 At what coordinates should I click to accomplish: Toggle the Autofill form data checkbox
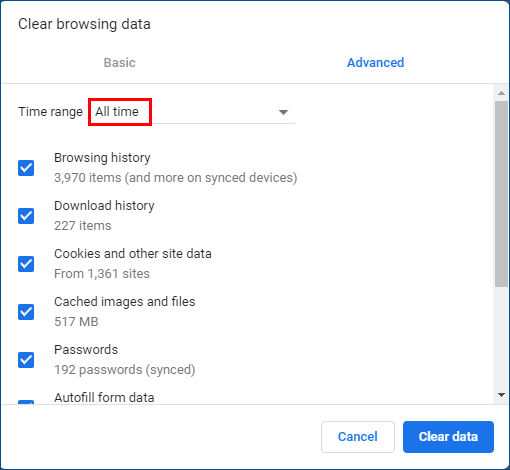point(26,402)
